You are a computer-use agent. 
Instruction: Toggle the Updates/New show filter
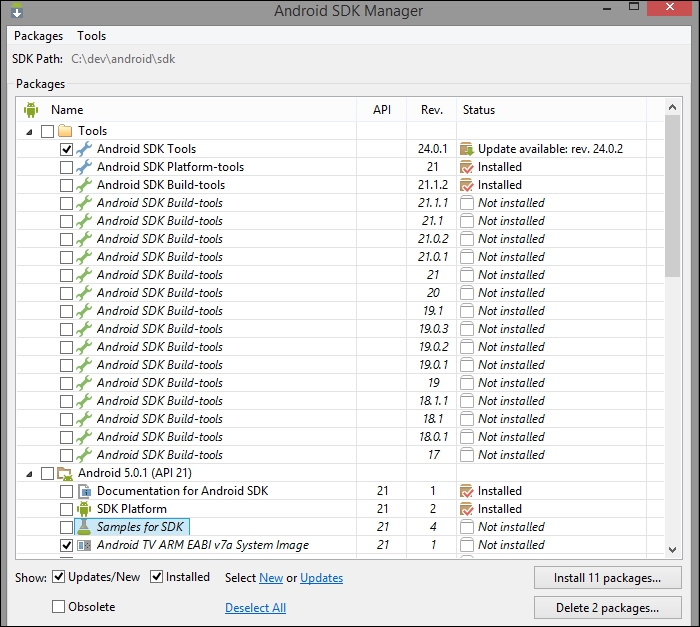click(x=58, y=577)
